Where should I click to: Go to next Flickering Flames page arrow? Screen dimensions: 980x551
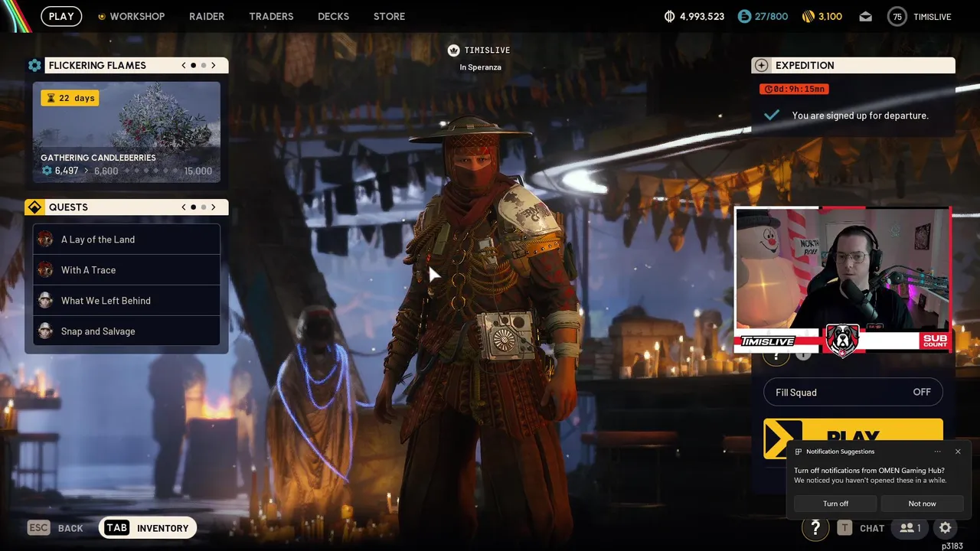[x=214, y=66]
